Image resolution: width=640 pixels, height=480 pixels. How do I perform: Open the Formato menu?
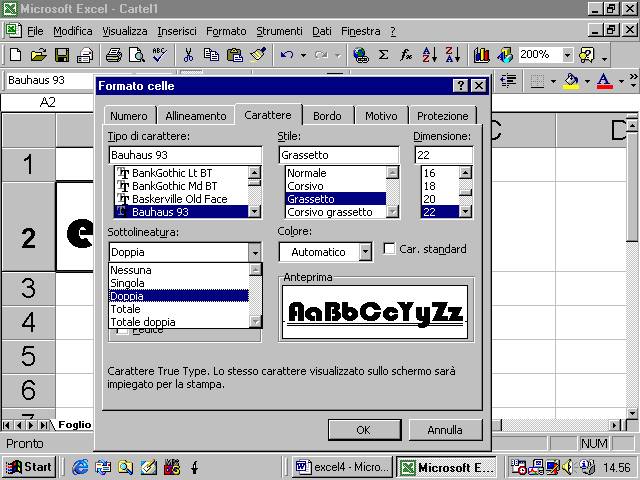click(226, 31)
